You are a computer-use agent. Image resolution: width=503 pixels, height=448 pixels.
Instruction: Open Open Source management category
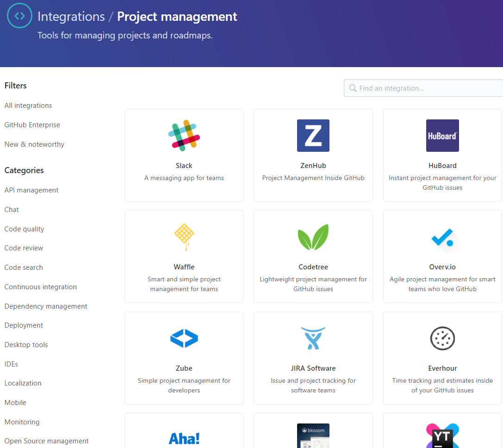pyautogui.click(x=47, y=441)
